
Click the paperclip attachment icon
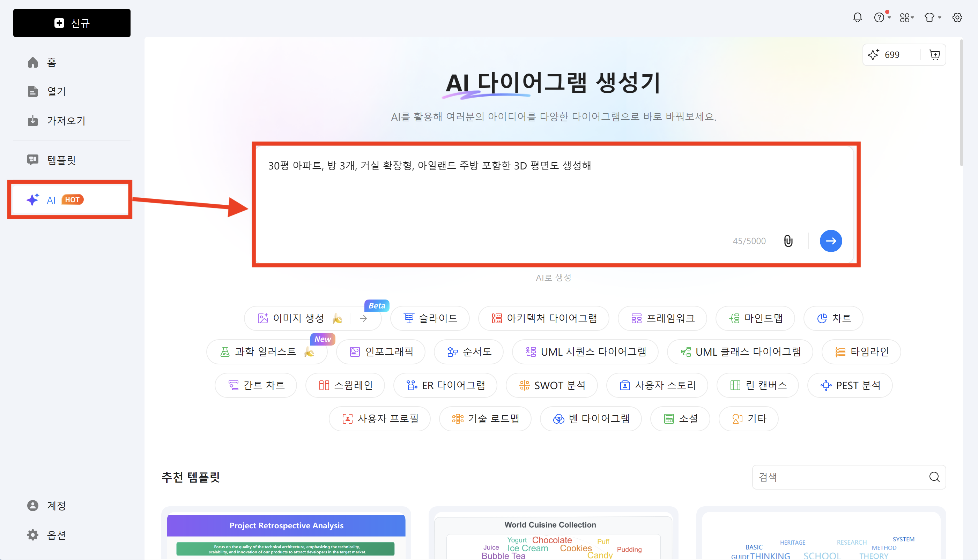click(x=788, y=241)
